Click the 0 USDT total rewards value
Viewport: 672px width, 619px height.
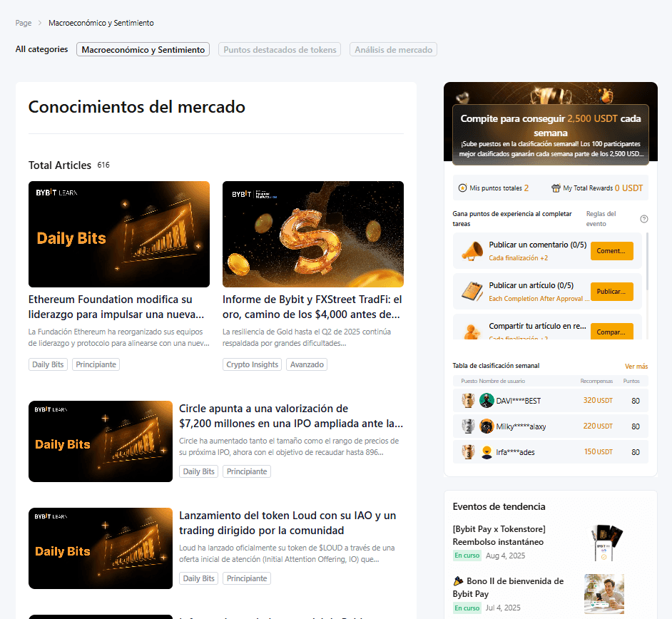628,188
